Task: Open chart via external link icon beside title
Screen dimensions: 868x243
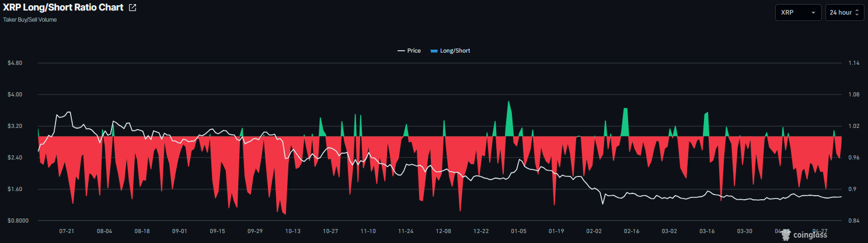Action: pyautogui.click(x=133, y=8)
